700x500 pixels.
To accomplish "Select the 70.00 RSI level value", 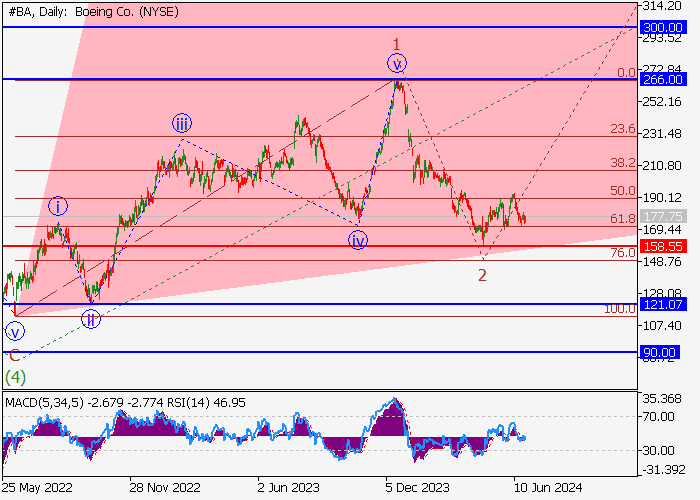I will click(x=658, y=417).
